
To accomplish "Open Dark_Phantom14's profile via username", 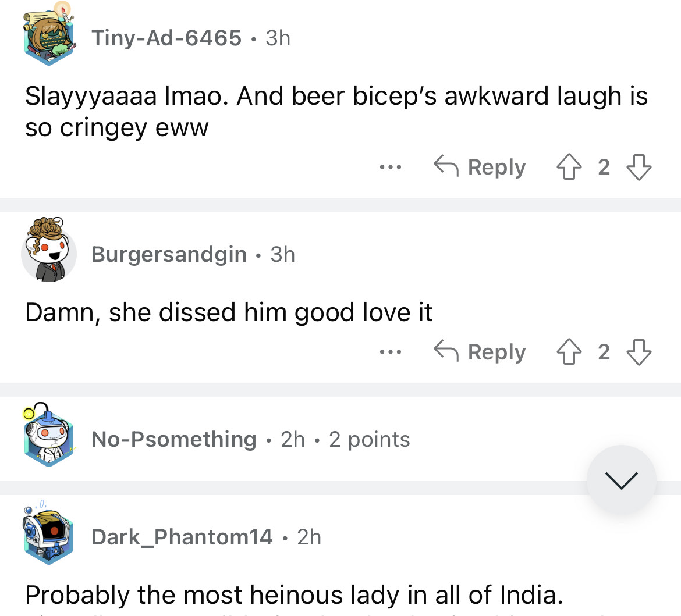I will (x=182, y=537).
